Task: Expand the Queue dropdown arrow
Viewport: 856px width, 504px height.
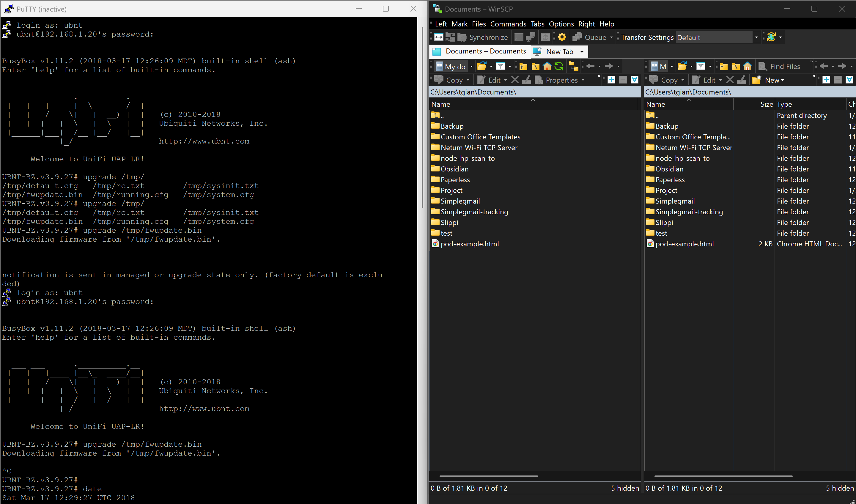Action: pos(611,37)
